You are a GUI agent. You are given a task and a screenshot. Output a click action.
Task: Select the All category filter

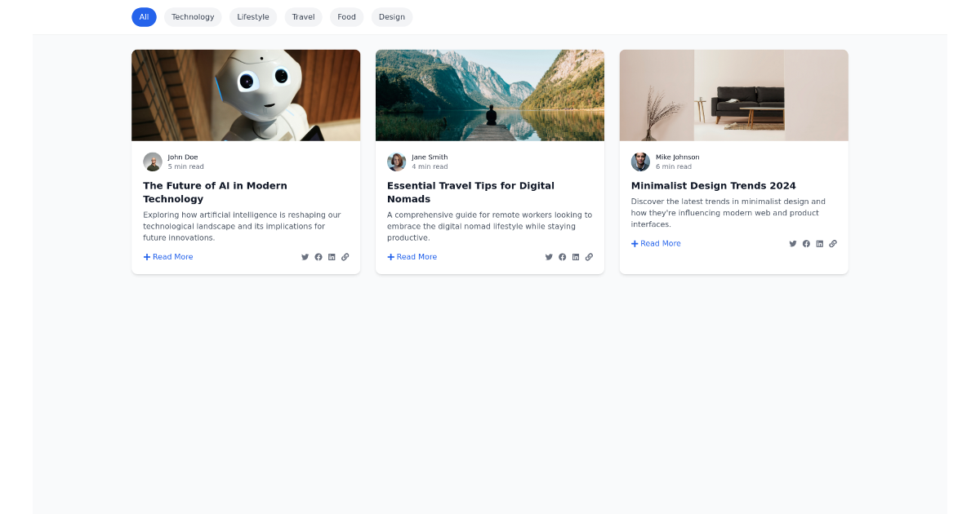144,16
